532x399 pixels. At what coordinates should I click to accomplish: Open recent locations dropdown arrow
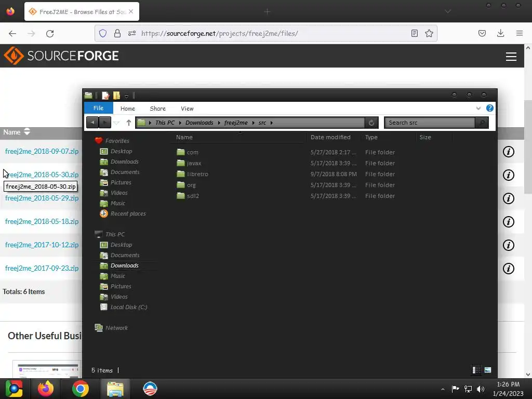117,123
